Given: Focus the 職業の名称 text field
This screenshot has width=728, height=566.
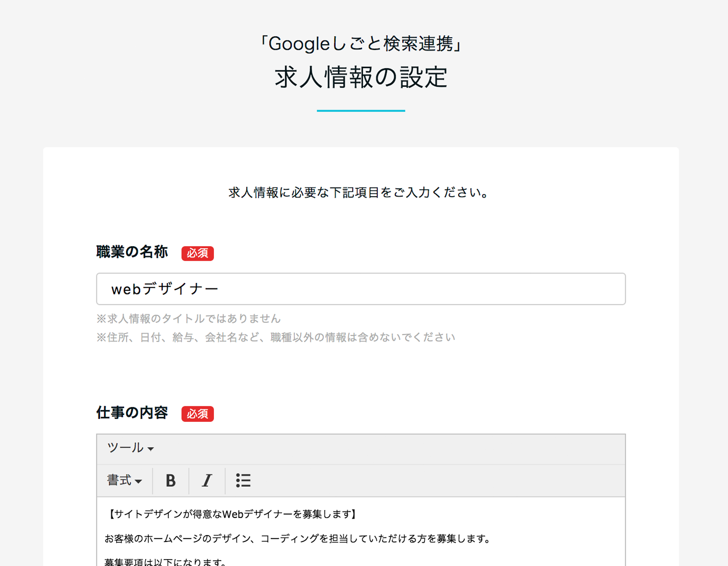Looking at the screenshot, I should [361, 289].
